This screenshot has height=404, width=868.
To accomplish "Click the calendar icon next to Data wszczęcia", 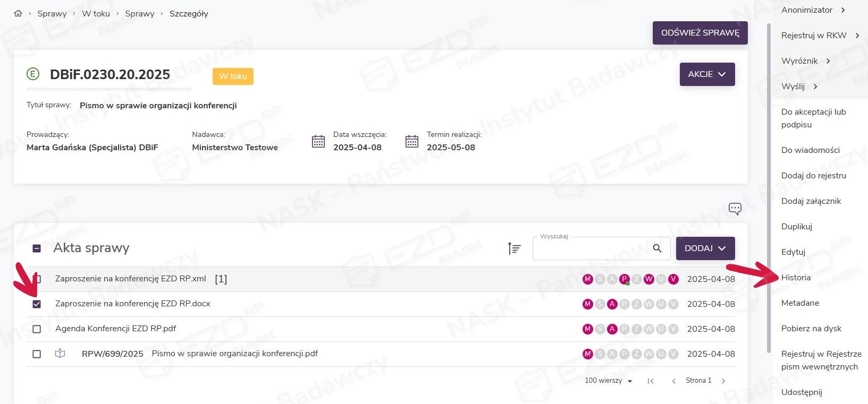I will click(318, 141).
